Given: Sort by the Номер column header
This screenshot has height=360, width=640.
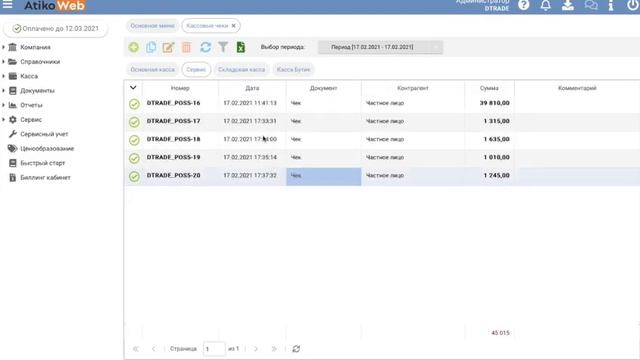Looking at the screenshot, I should pyautogui.click(x=180, y=88).
